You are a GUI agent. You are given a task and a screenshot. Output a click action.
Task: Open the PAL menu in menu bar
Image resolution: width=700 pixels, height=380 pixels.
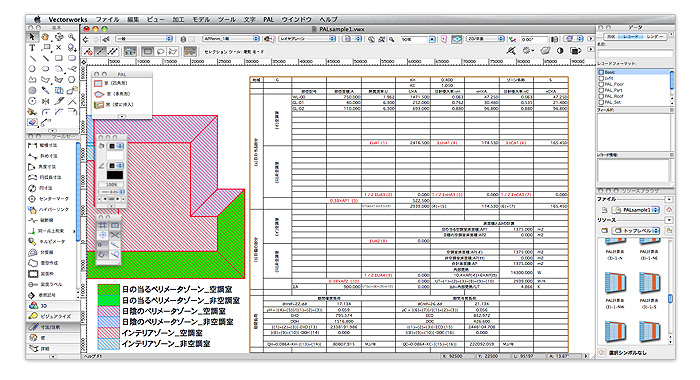(x=268, y=20)
